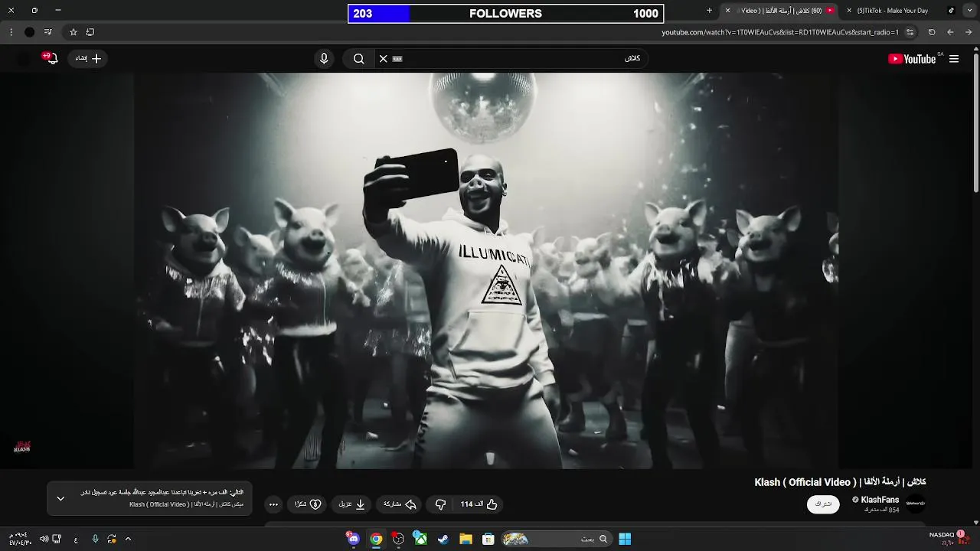Open more actions three-dot menu
980x551 pixels.
coord(273,504)
